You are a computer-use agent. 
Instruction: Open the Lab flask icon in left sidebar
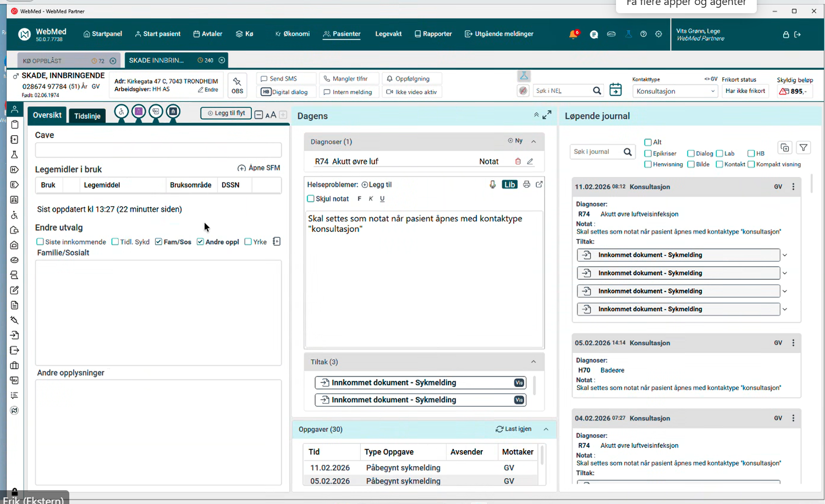coord(15,154)
